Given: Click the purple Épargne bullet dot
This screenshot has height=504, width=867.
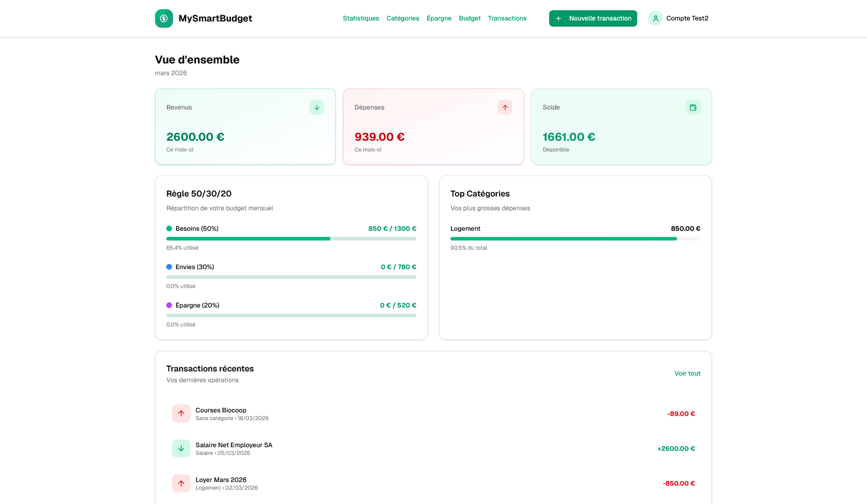Looking at the screenshot, I should click(x=169, y=305).
